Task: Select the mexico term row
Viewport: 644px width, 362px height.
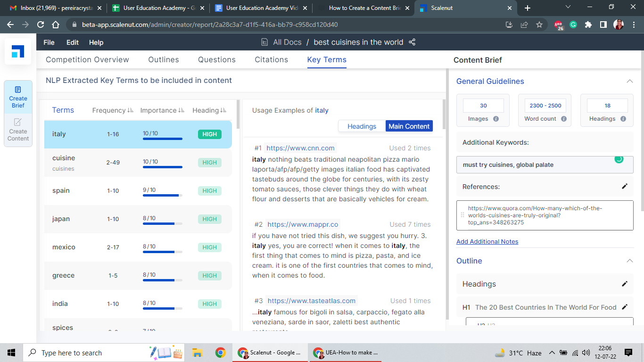Action: [138, 247]
